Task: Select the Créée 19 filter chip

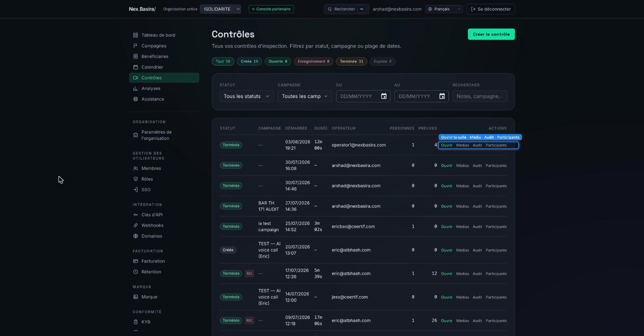Action: coord(249,61)
